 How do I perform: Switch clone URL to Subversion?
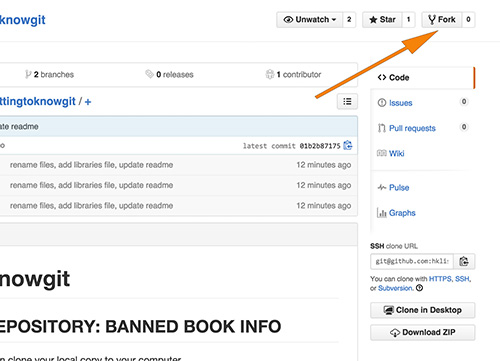[x=395, y=288]
